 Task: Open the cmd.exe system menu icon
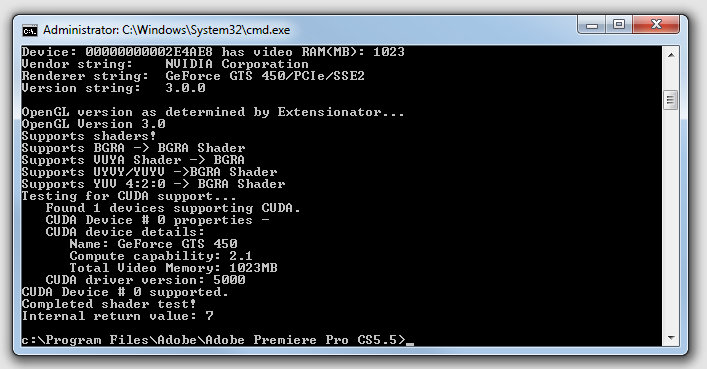30,31
